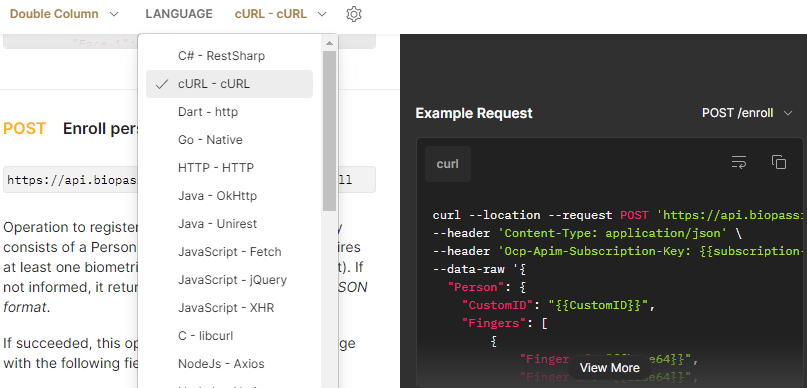Copy the curl example snippet
This screenshot has height=388, width=807.
point(779,162)
